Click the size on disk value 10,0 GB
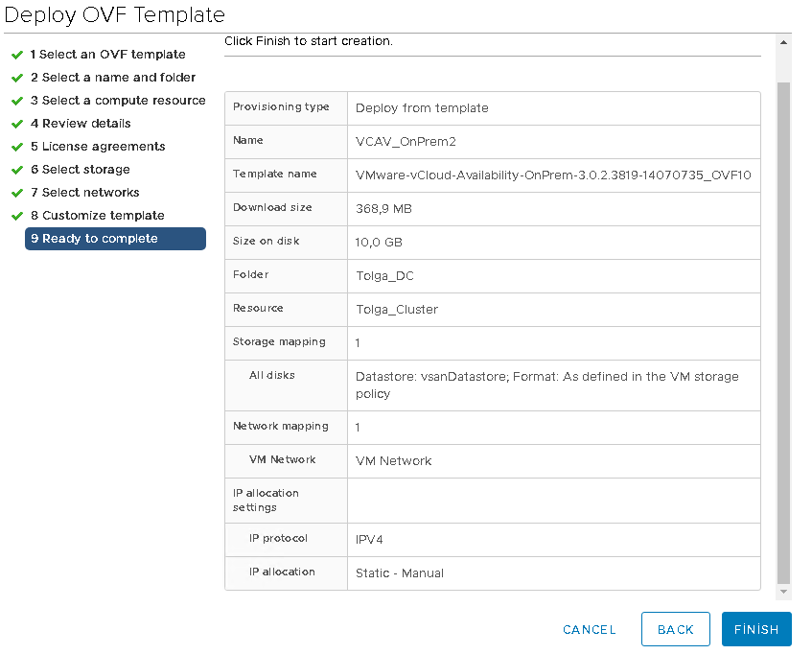The image size is (812, 654). pyautogui.click(x=379, y=243)
